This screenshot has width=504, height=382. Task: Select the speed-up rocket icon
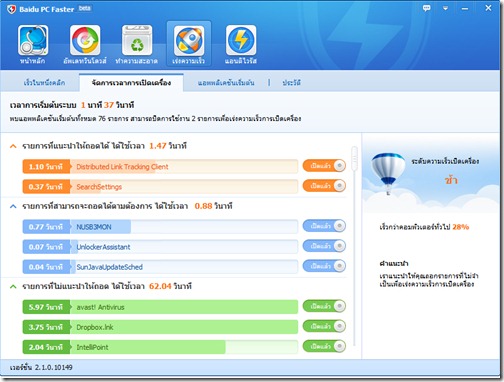[x=189, y=41]
